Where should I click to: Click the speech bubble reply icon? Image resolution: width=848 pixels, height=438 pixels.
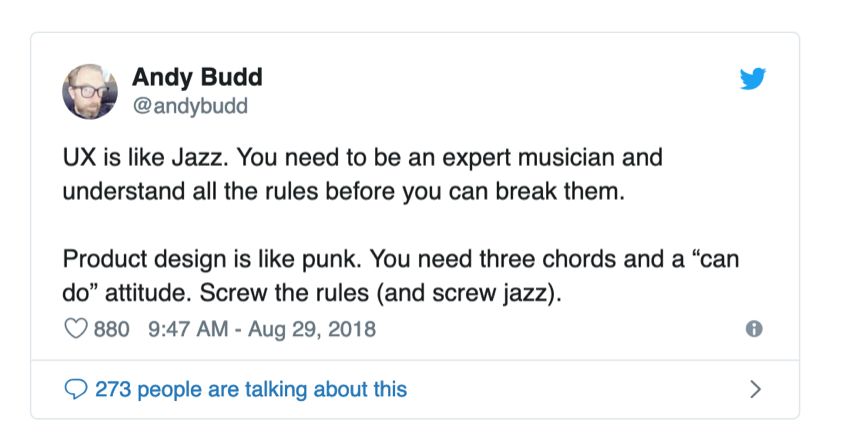[x=76, y=389]
